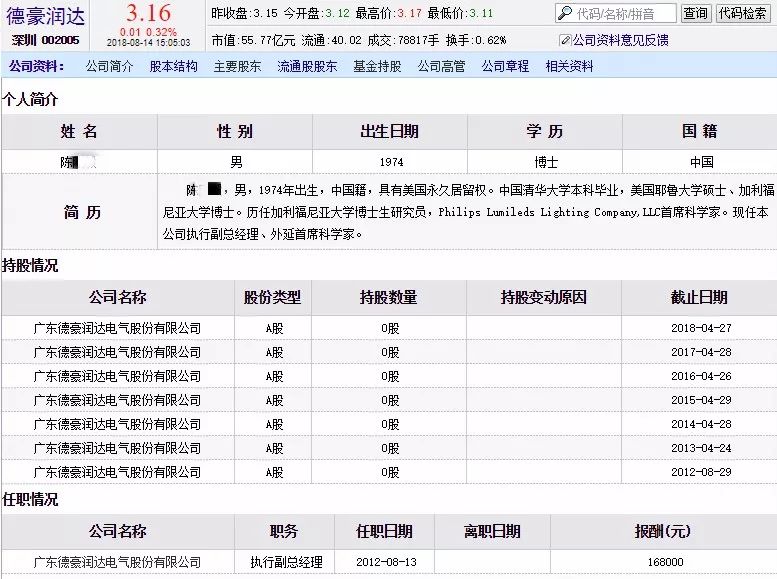Click the 截止日期 column header
This screenshot has width=777, height=579.
click(x=699, y=297)
